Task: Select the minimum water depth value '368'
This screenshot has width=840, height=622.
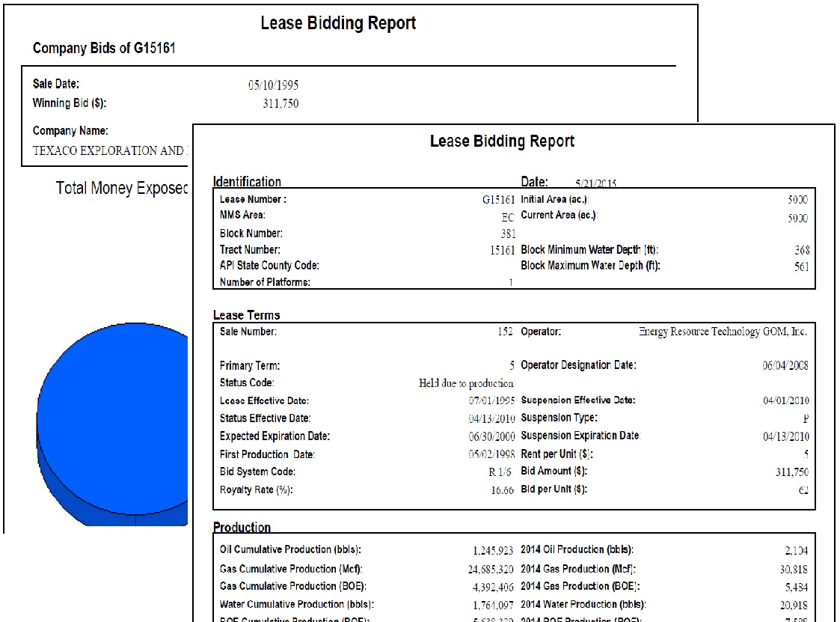Action: 802,251
